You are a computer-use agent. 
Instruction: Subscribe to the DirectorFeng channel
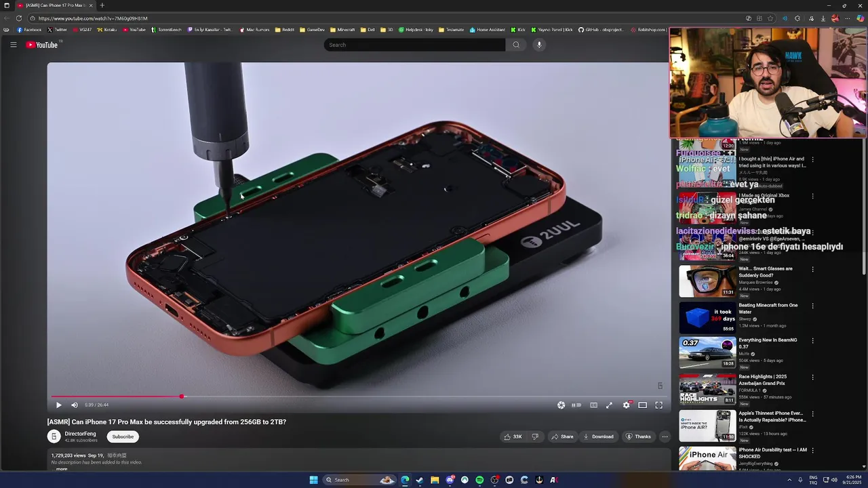point(123,436)
